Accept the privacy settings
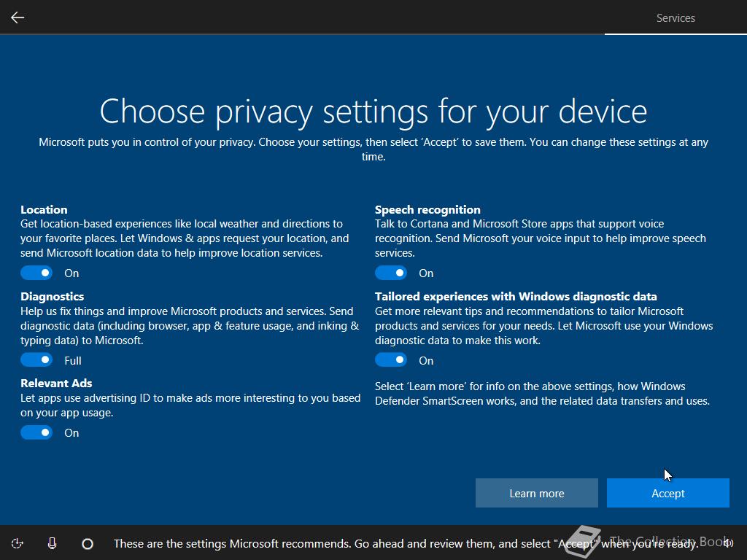Screen dimensions: 747x560 [668, 493]
